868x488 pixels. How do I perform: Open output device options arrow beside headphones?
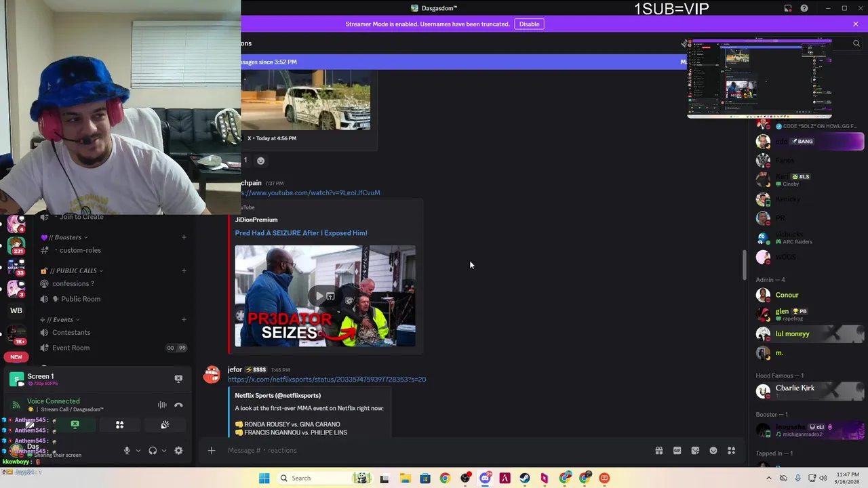[x=164, y=451]
